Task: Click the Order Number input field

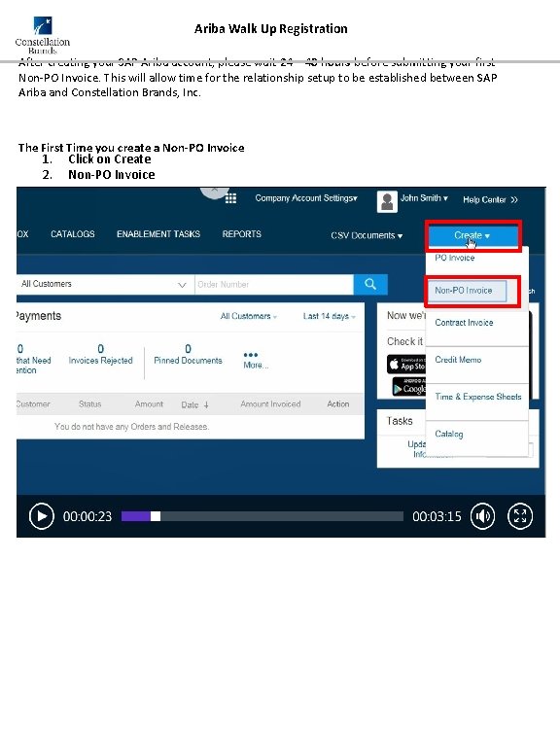Action: [273, 284]
